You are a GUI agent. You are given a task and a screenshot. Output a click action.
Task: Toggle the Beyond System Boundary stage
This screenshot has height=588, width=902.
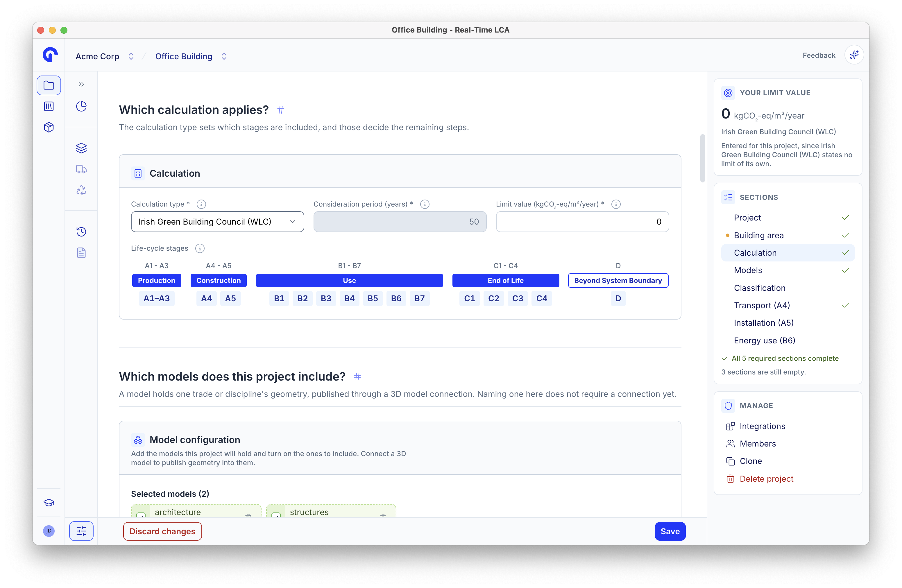(x=618, y=281)
